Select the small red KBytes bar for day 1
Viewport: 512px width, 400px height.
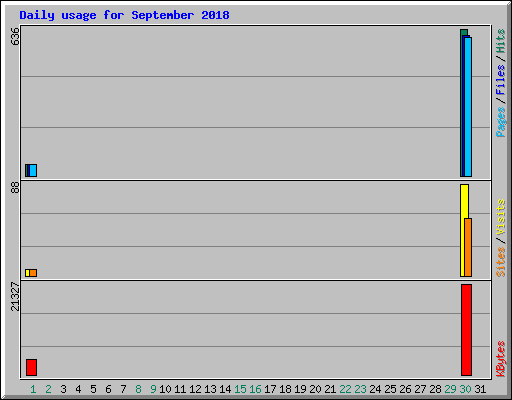point(31,367)
